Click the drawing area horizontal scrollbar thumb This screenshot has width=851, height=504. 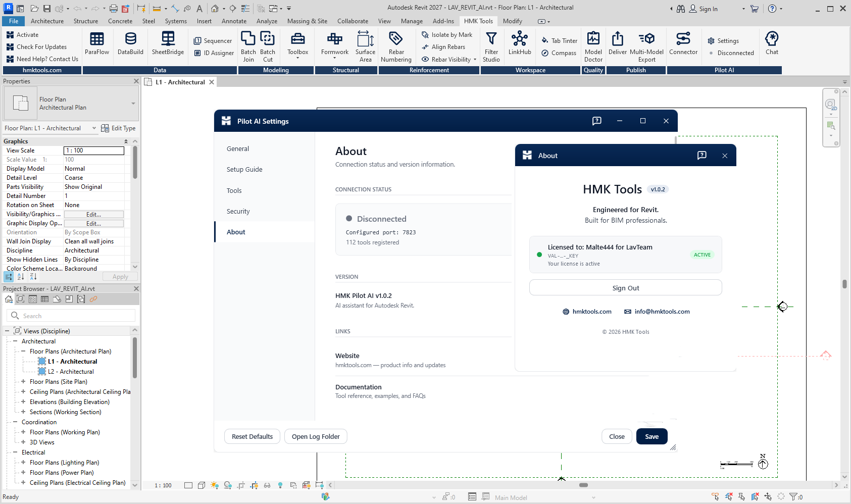(x=583, y=485)
